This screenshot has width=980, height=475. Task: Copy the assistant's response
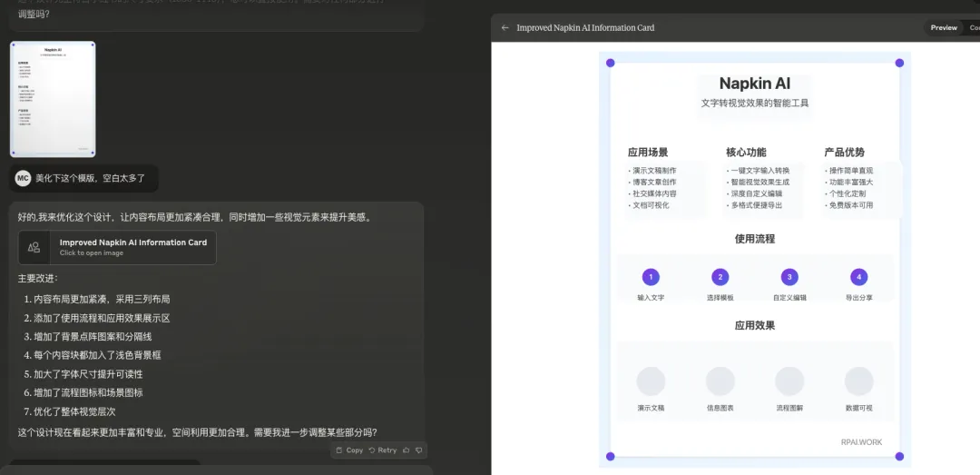tap(349, 450)
